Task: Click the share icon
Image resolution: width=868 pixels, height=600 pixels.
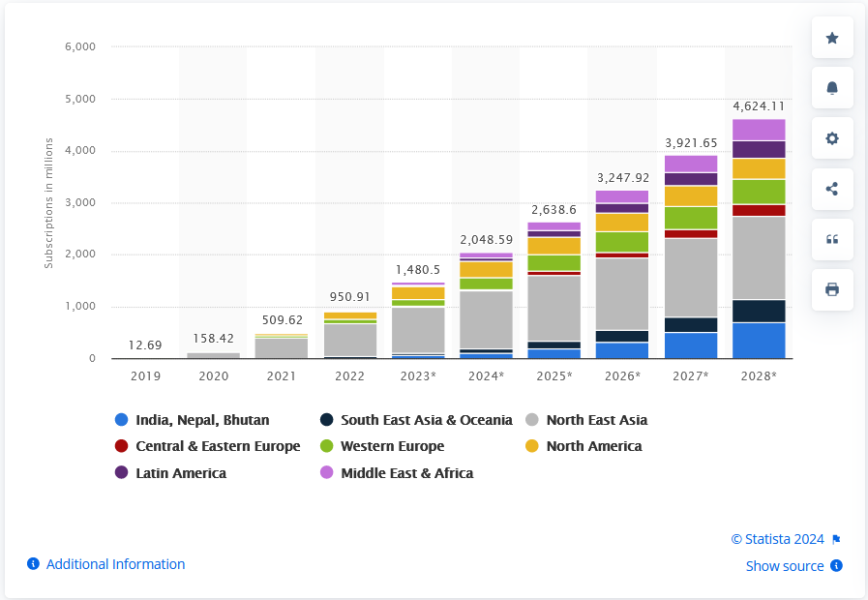Action: (832, 189)
